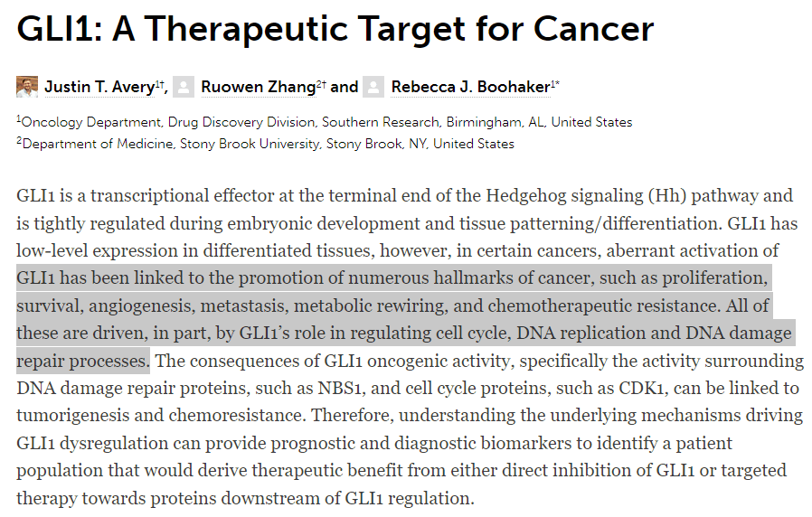Click Justin T. Avery's profile photo
This screenshot has width=812, height=517.
pos(27,87)
